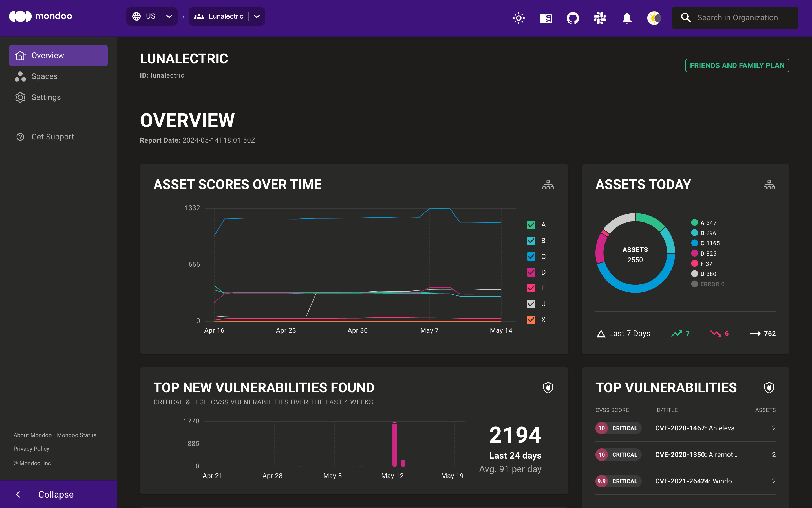Open the Slack community icon
Viewport: 812px width, 508px height.
(600, 18)
